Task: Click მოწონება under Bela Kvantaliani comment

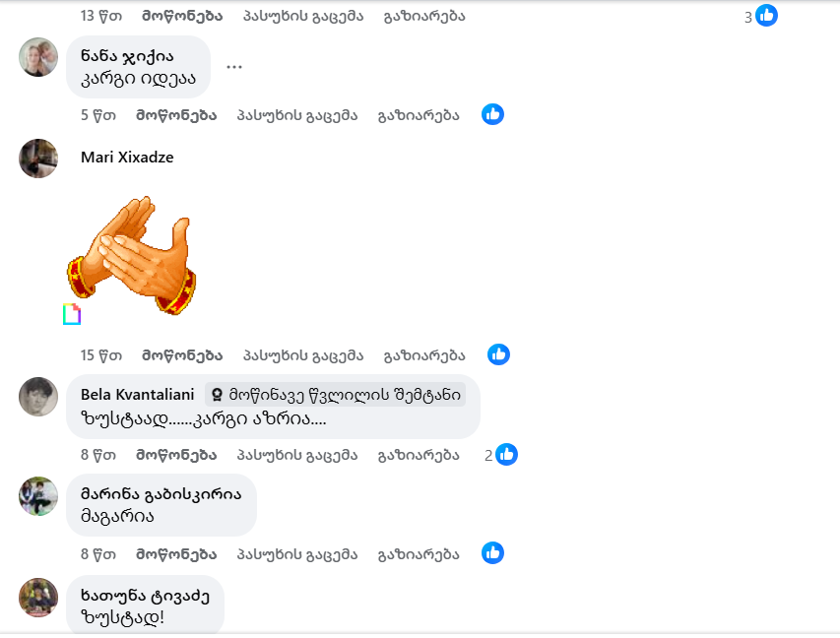Action: click(176, 455)
